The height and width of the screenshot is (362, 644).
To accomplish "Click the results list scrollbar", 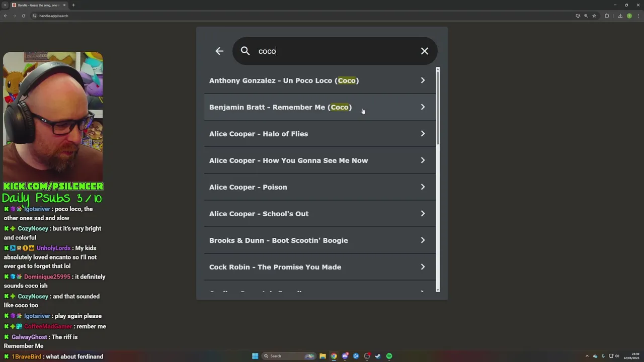I will [x=438, y=108].
